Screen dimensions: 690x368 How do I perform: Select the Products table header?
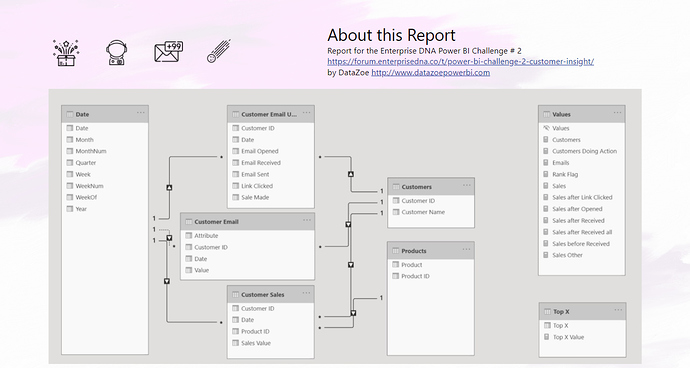431,251
